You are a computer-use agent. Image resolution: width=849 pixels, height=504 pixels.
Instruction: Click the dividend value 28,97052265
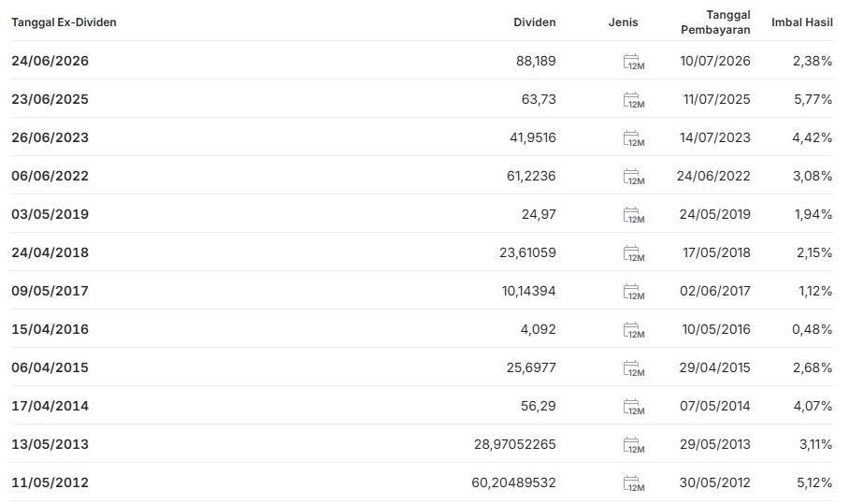[515, 444]
